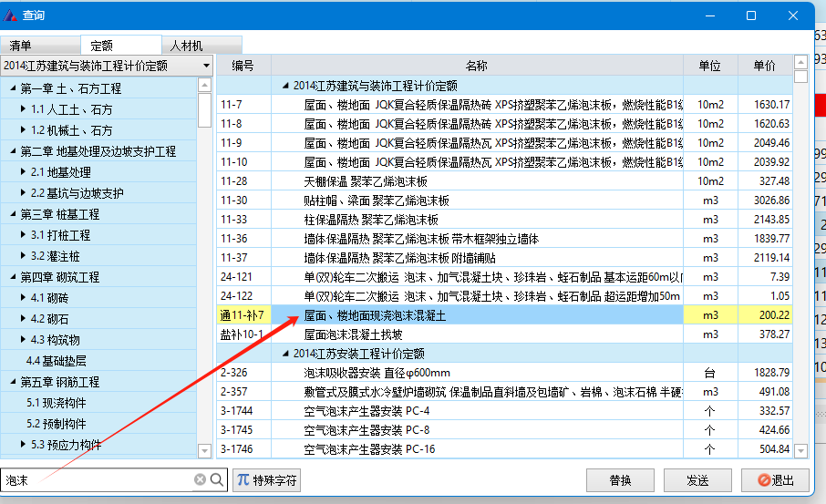826x504 pixels.
Task: Select row 11-7 in results
Action: pyautogui.click(x=505, y=105)
